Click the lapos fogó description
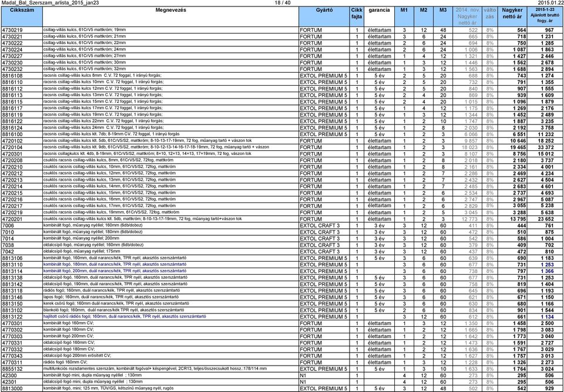The height and width of the screenshot is (392, 564). click(111, 297)
